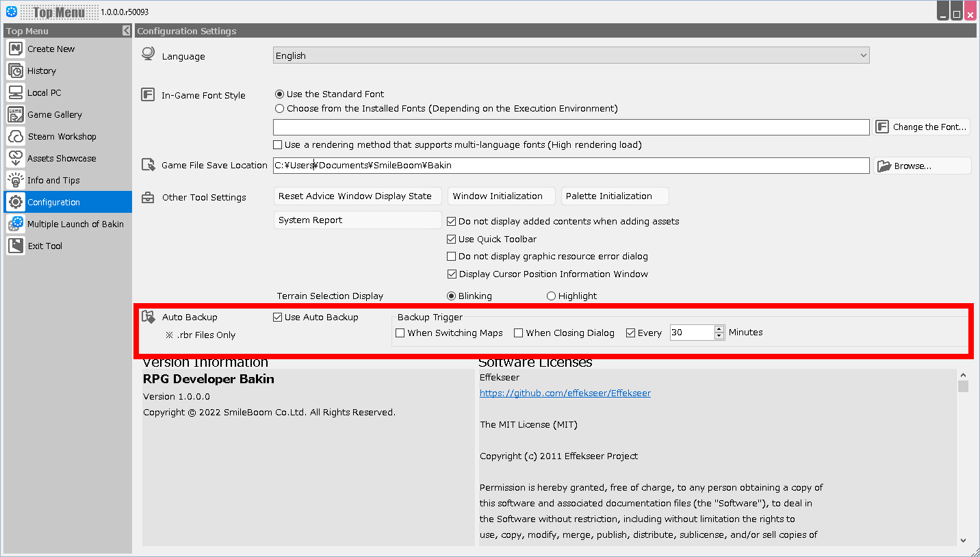Screen dimensions: 980x557
Task: Click the Exit Tool icon
Action: 16,246
